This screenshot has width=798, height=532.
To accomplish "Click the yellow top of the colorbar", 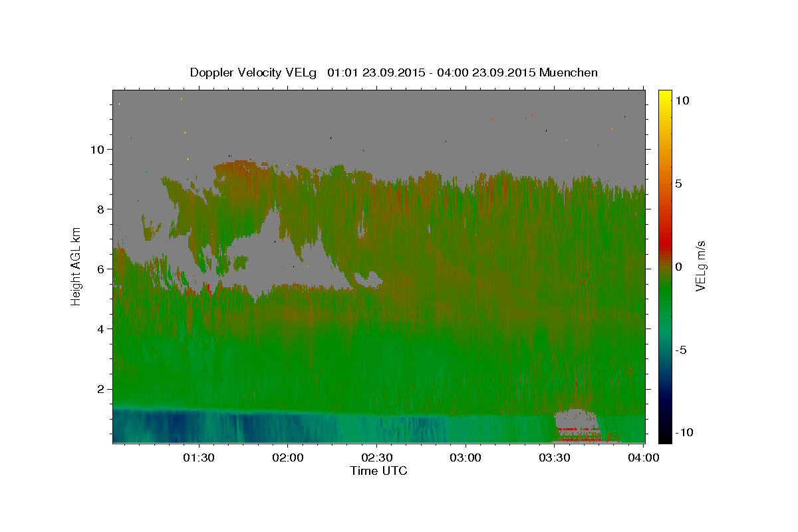I will pyautogui.click(x=665, y=96).
